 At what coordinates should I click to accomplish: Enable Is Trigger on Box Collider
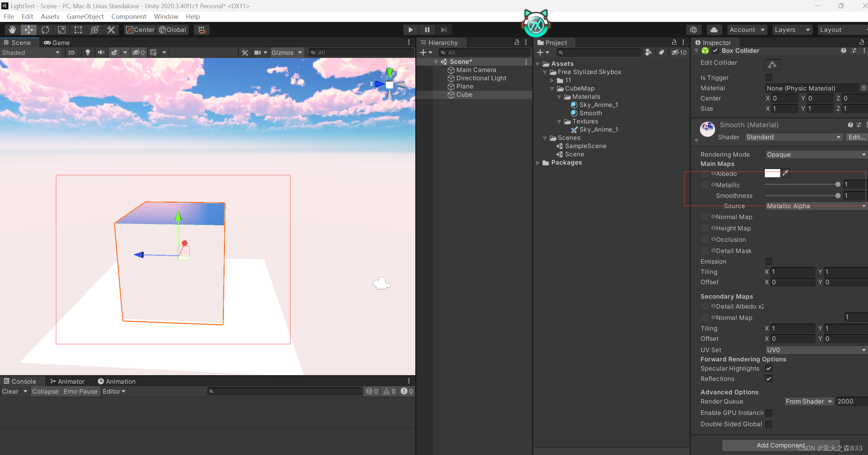769,77
